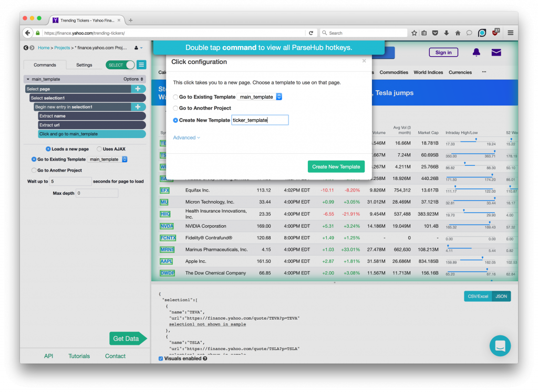Open the ParseHub user account icon
Screen dimensions: 538x392
click(138, 48)
